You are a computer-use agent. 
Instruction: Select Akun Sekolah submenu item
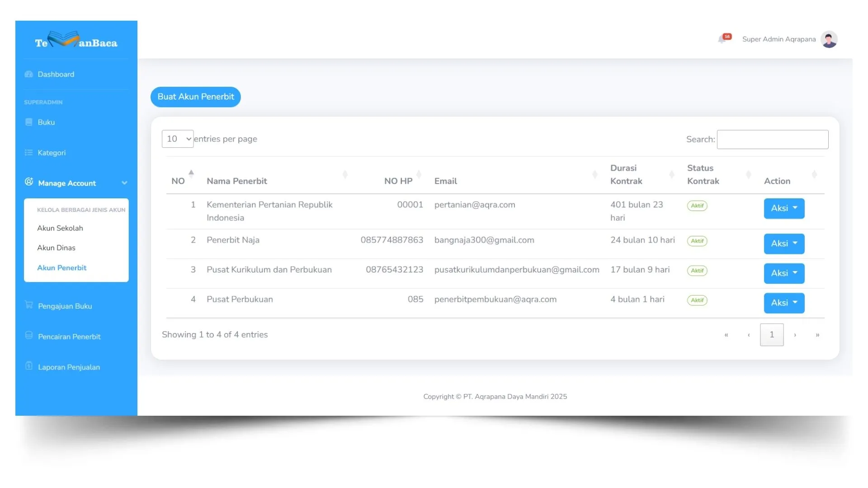pyautogui.click(x=60, y=228)
